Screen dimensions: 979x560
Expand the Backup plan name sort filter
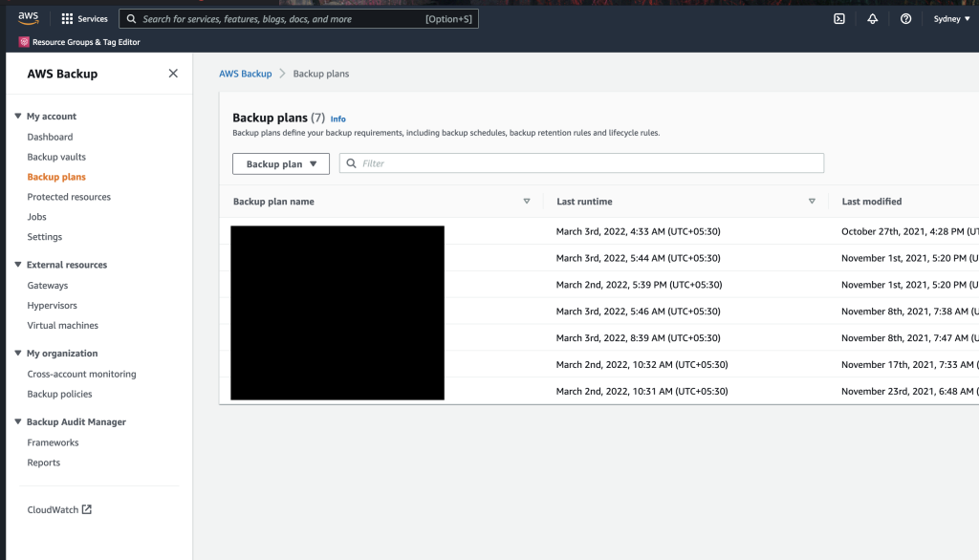point(527,202)
